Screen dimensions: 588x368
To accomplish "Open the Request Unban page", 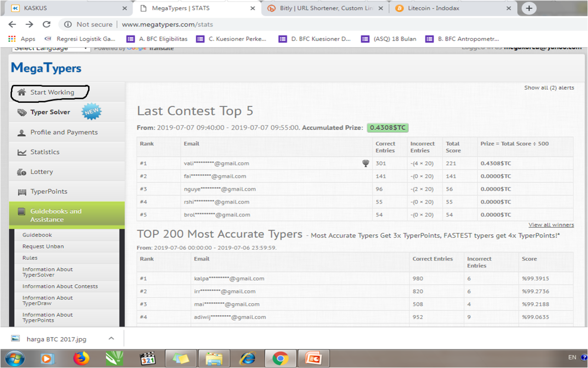I will (43, 246).
